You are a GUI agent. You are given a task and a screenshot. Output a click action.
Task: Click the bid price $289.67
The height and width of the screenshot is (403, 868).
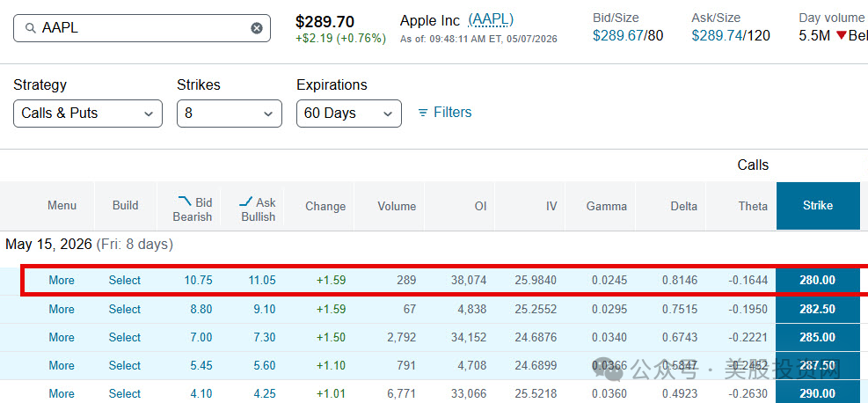[617, 36]
